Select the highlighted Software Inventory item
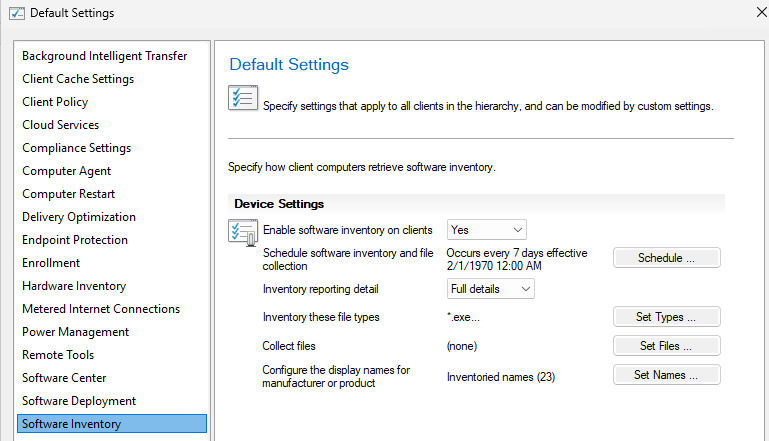 pos(71,424)
